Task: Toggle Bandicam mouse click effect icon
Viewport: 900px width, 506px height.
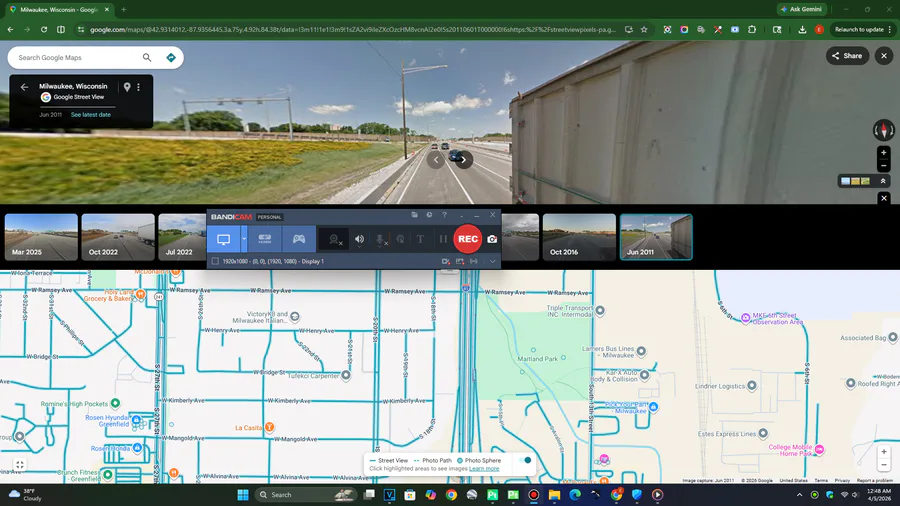Action: [x=400, y=239]
